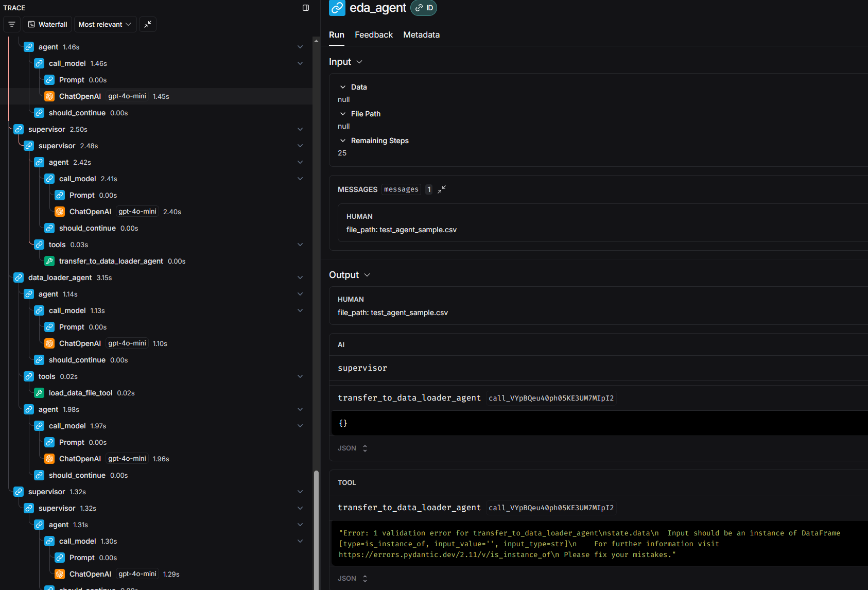
Task: Select the supervisor 2.50s chain icon
Action: point(19,129)
